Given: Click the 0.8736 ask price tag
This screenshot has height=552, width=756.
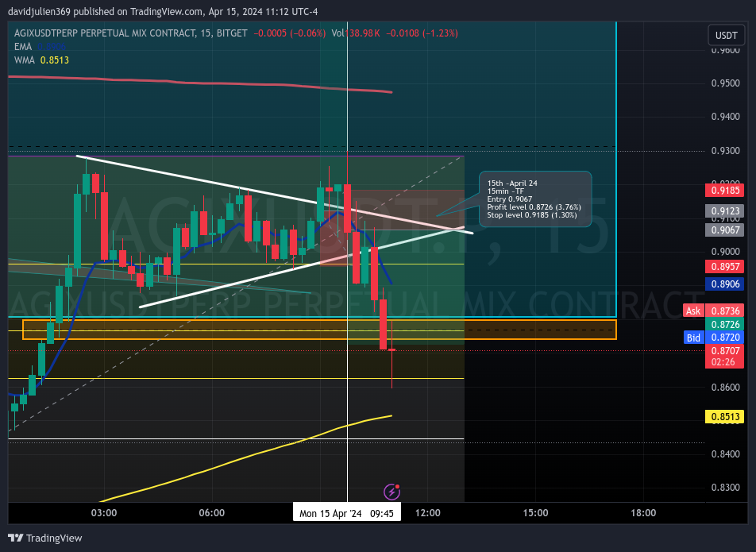Looking at the screenshot, I should point(725,311).
